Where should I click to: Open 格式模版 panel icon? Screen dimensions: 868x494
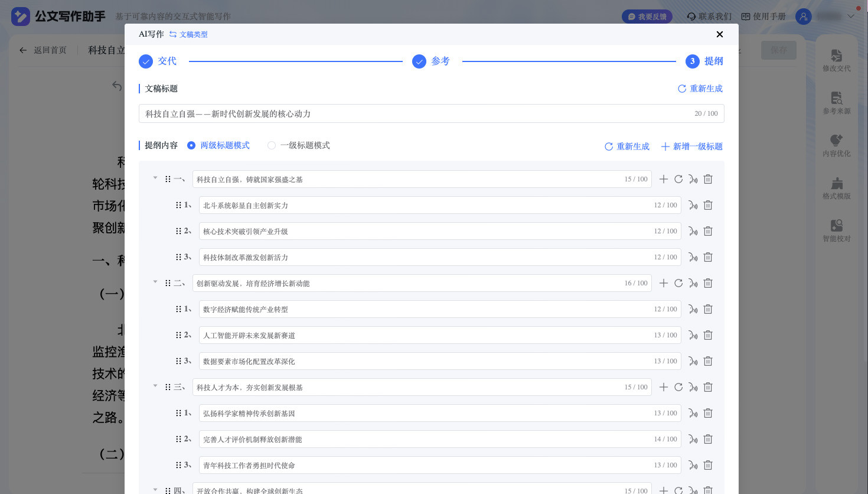pos(837,188)
